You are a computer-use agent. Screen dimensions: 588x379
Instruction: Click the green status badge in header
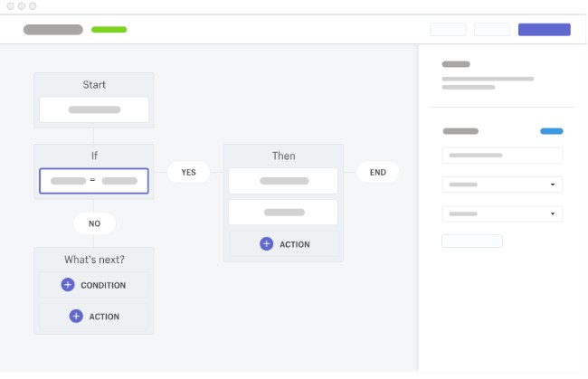click(109, 30)
